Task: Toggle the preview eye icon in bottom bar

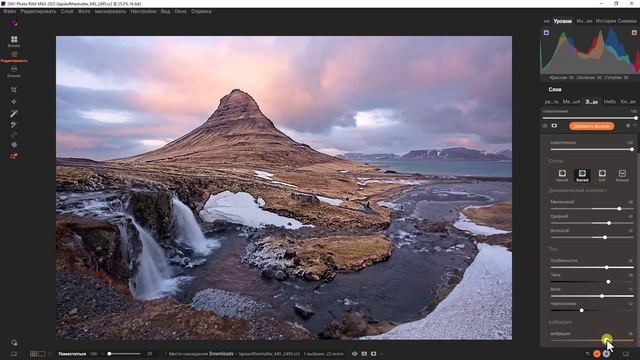Action: pos(354,354)
